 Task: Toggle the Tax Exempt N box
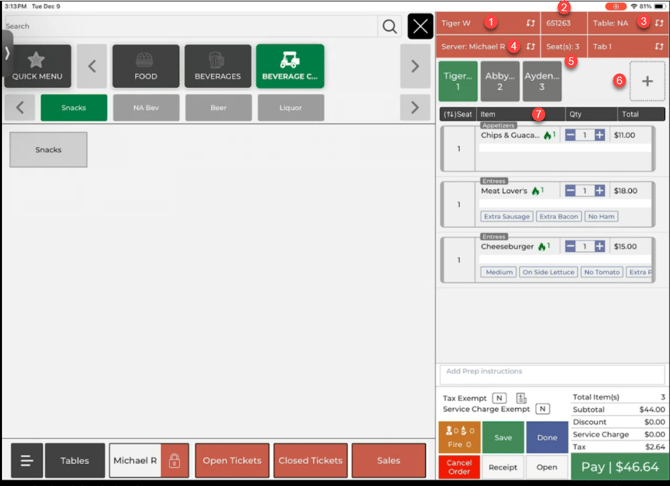[498, 398]
